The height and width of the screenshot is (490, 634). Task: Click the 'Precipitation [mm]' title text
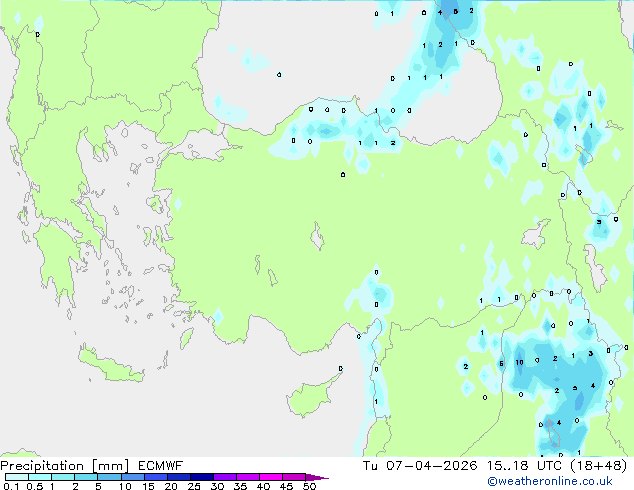pos(65,466)
